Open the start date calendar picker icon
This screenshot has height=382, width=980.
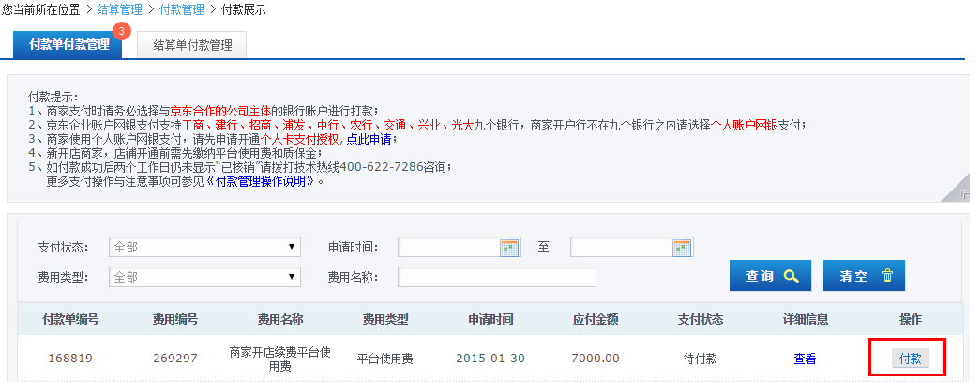(x=509, y=247)
